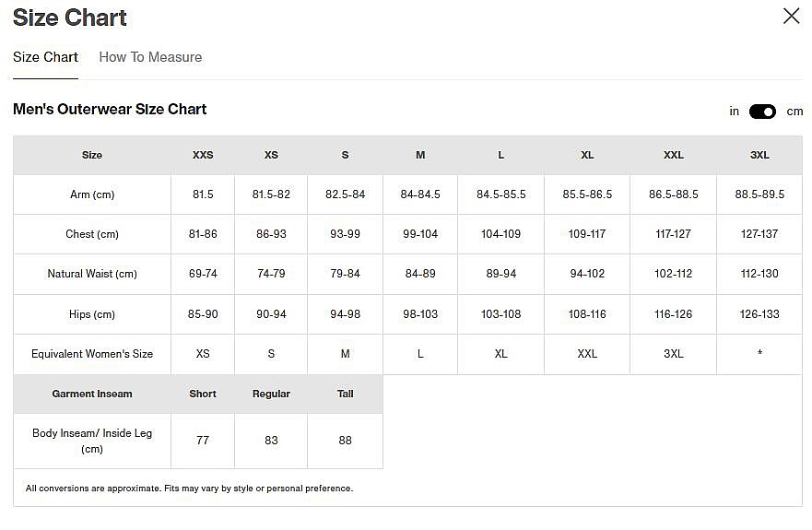
Task: Click the Men's Outerwear Size Chart heading
Action: coord(110,109)
